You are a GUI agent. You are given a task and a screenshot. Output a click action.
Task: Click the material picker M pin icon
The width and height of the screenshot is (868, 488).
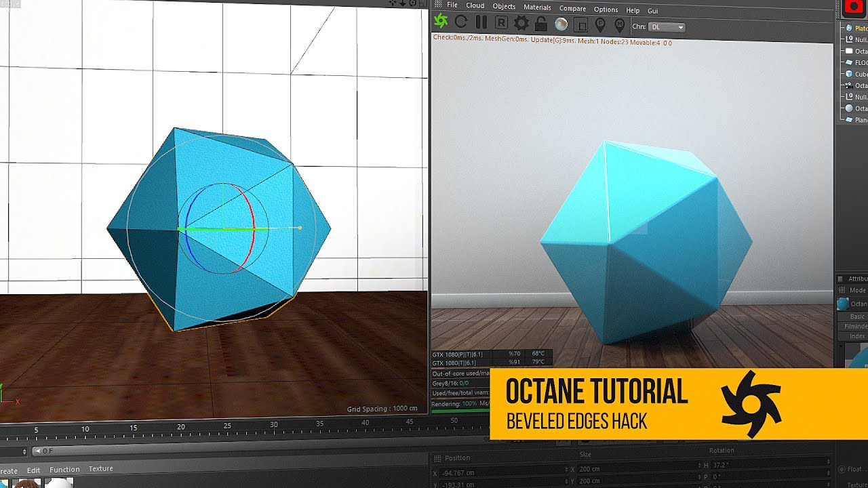[619, 25]
